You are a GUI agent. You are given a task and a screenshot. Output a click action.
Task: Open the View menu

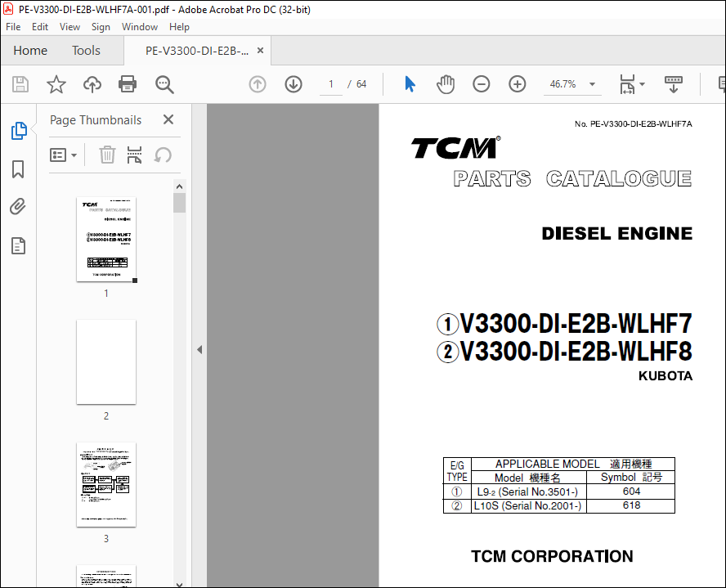click(x=70, y=27)
